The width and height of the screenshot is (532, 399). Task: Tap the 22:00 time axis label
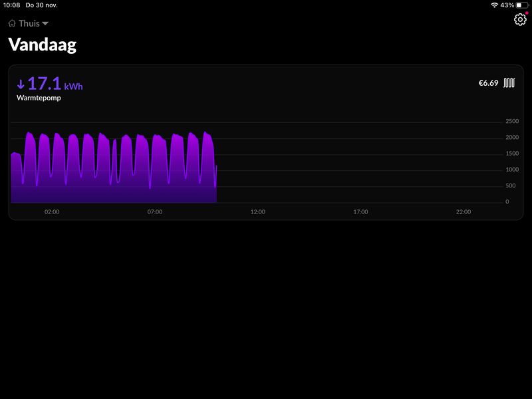pos(464,211)
